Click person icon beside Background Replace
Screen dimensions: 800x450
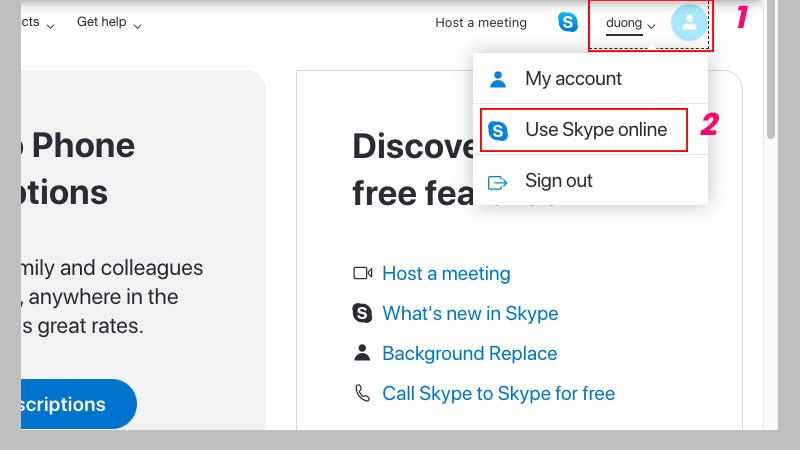tap(362, 353)
